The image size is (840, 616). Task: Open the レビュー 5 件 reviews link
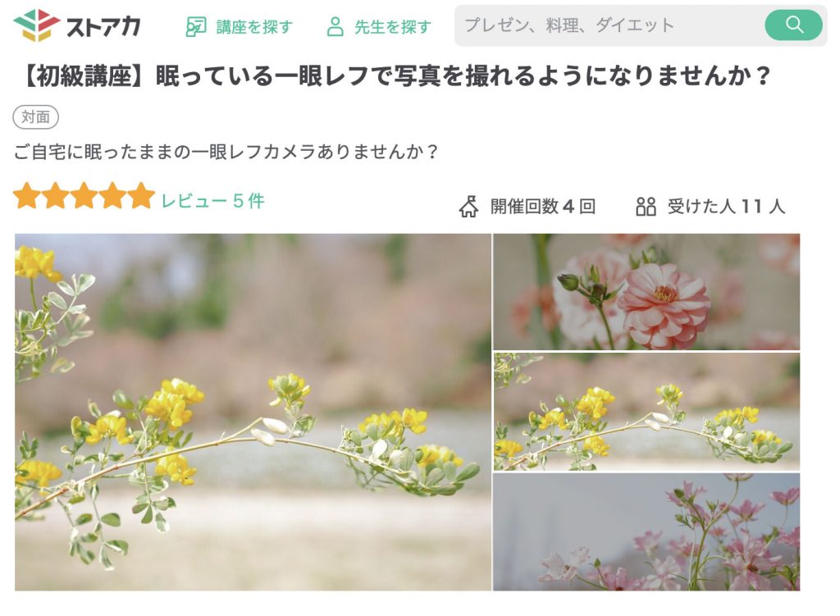[x=212, y=201]
